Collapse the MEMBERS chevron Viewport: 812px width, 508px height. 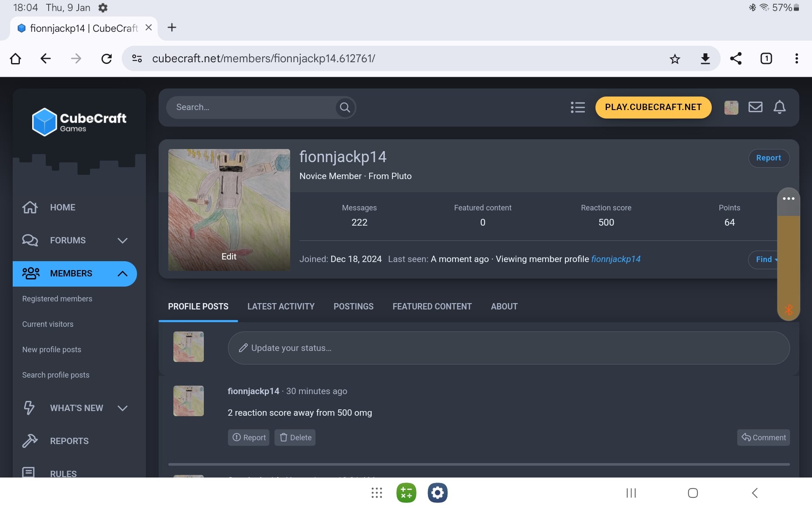point(123,273)
